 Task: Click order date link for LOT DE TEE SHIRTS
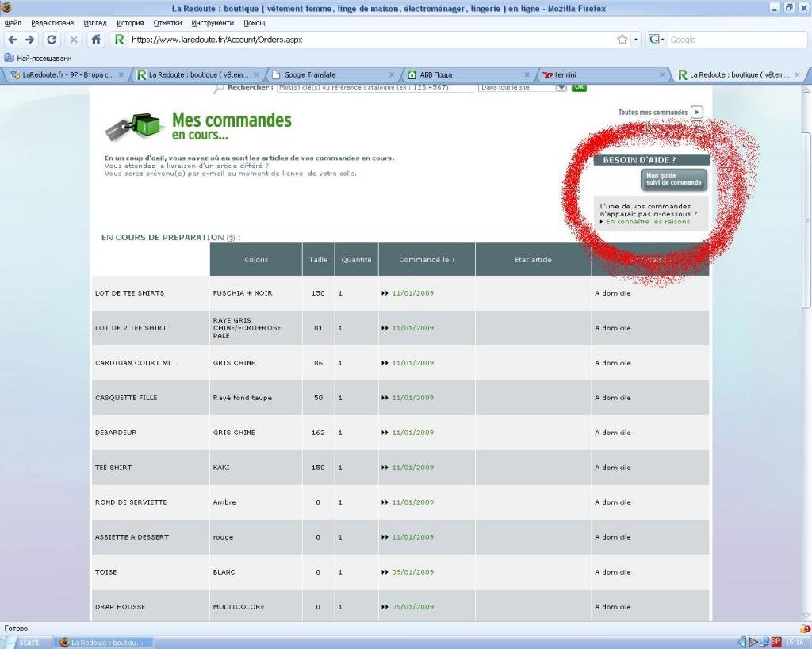(412, 293)
